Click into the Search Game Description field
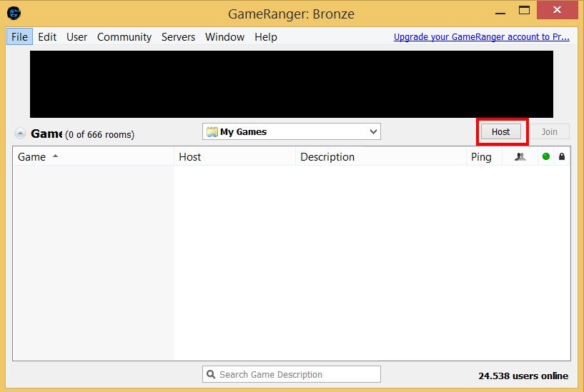Viewport: 584px width, 392px height. click(x=292, y=374)
